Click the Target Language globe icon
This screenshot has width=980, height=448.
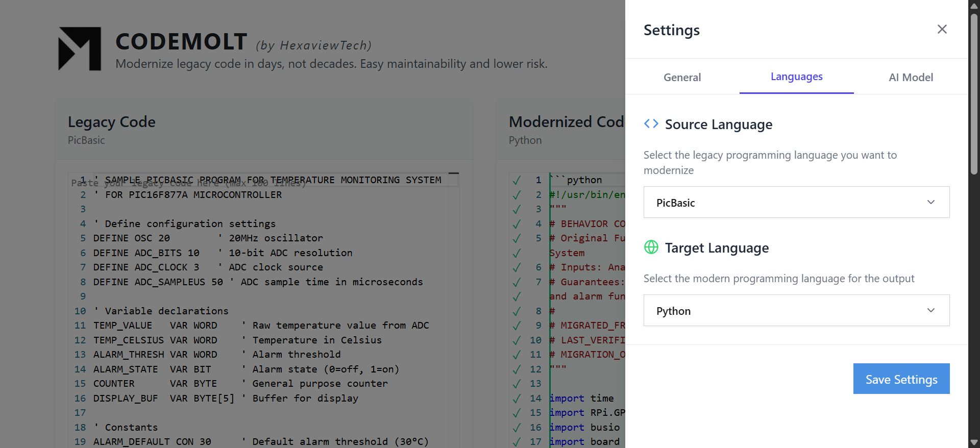tap(651, 247)
